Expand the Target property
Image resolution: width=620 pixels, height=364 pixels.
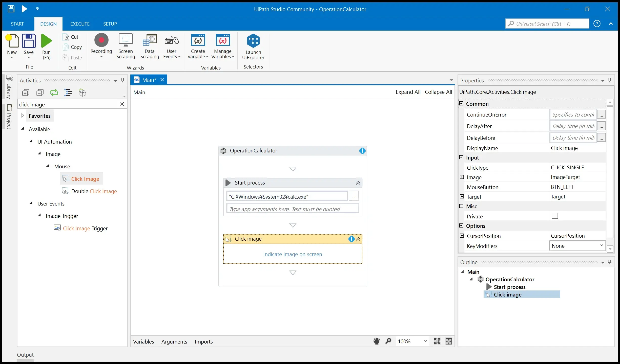[x=462, y=197]
